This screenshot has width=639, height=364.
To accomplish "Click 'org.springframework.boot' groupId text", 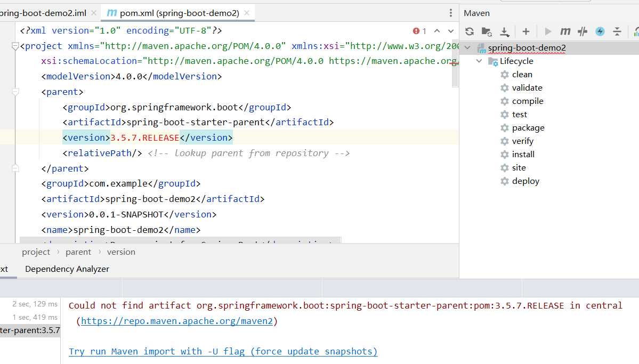I will [174, 107].
